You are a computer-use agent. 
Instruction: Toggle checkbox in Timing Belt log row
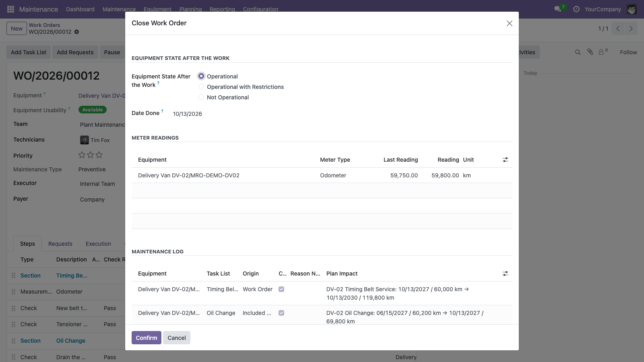click(x=281, y=289)
